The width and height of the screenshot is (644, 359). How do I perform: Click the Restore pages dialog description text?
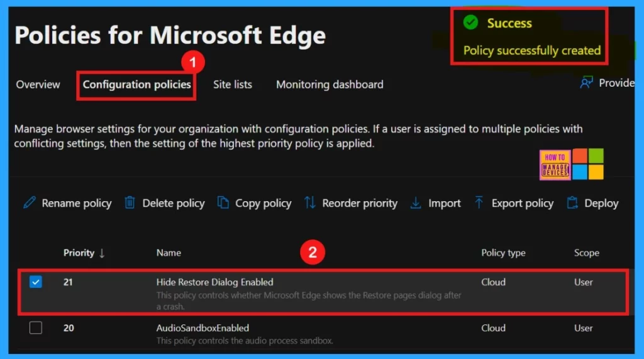pos(308,301)
